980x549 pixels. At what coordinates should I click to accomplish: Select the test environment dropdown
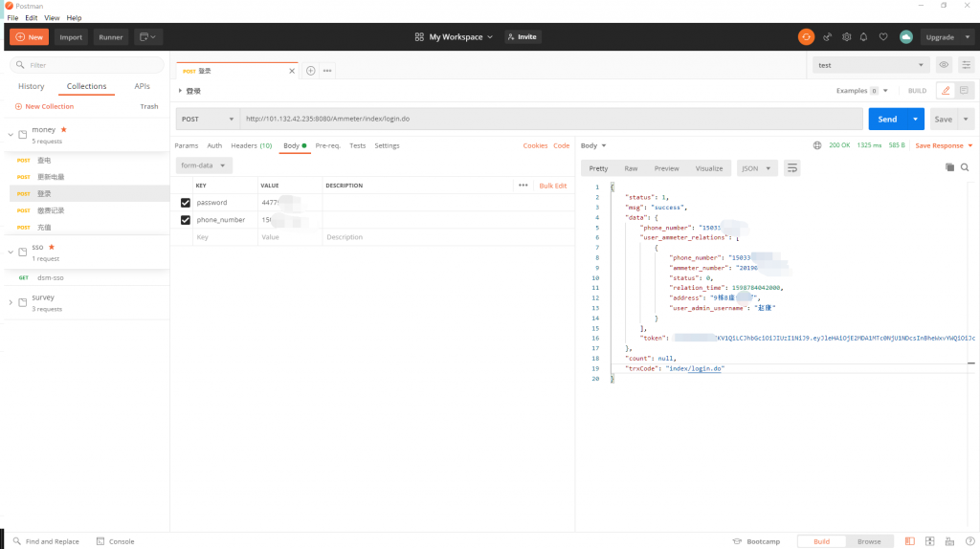[x=870, y=65]
